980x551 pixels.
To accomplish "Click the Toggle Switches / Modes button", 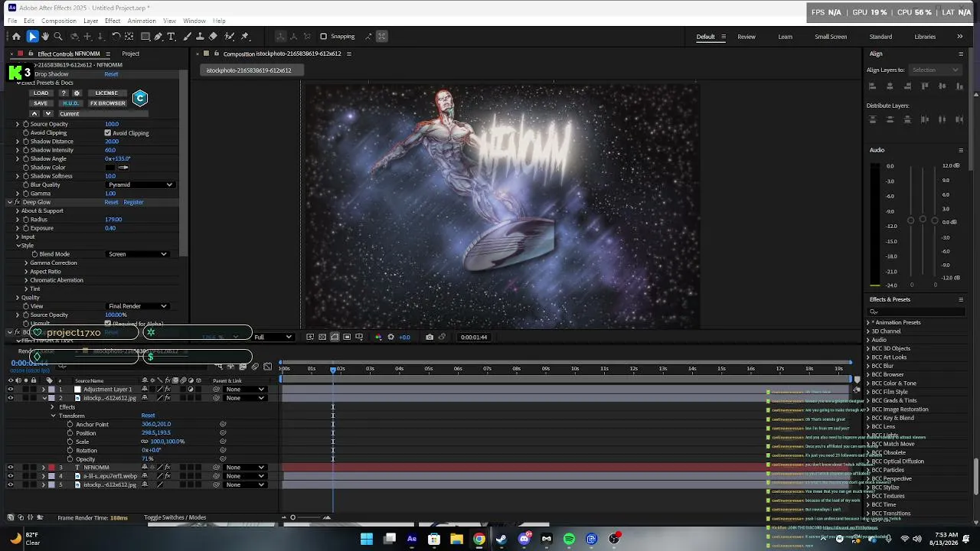I will click(175, 517).
